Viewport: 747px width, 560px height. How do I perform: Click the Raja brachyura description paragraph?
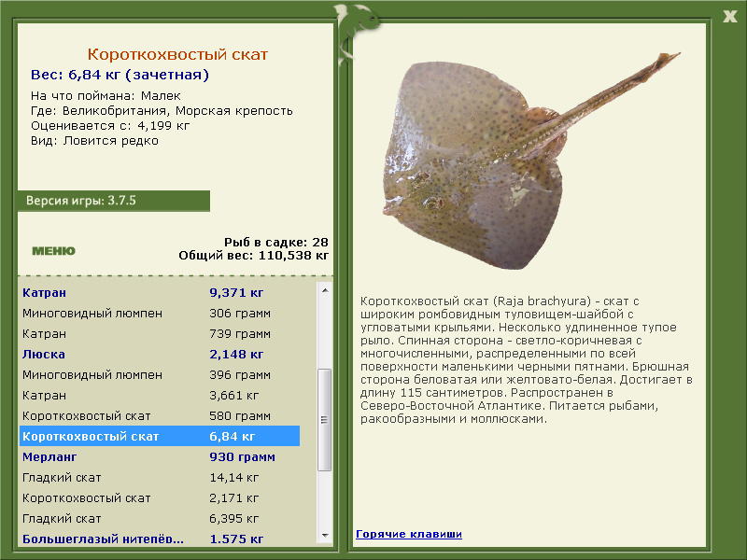coord(526,360)
